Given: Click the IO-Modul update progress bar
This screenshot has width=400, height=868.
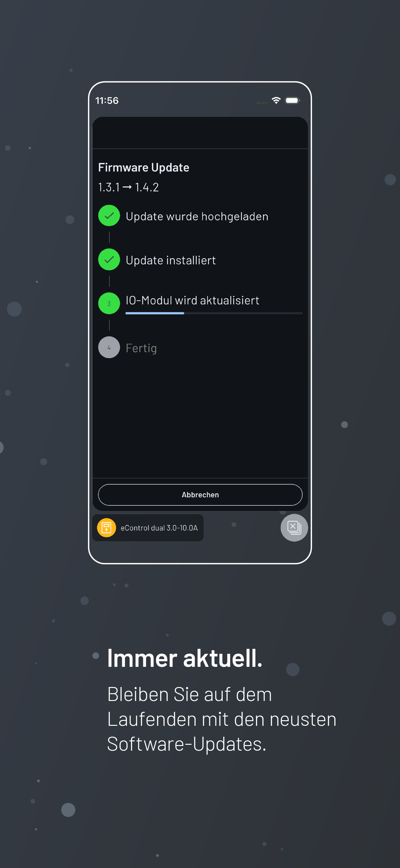Looking at the screenshot, I should (214, 313).
